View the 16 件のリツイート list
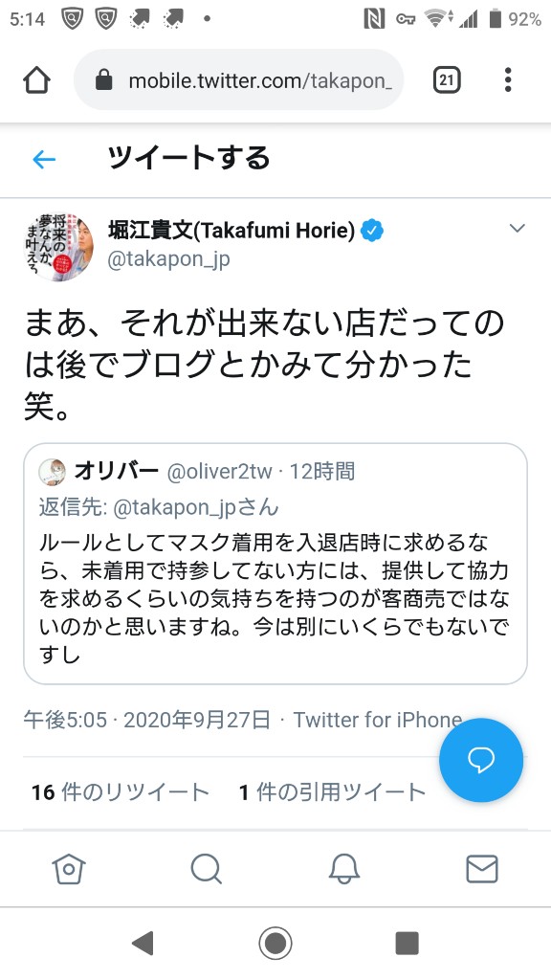The image size is (551, 980). pyautogui.click(x=120, y=792)
